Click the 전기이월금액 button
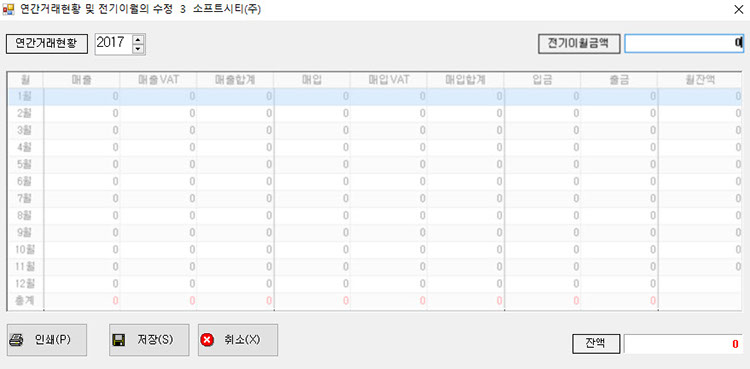 pos(579,44)
